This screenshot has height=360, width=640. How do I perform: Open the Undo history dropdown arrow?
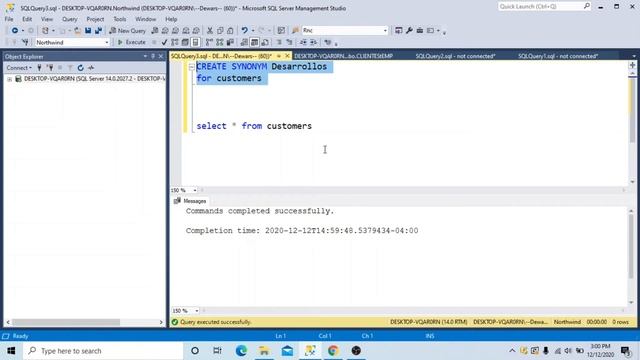253,31
